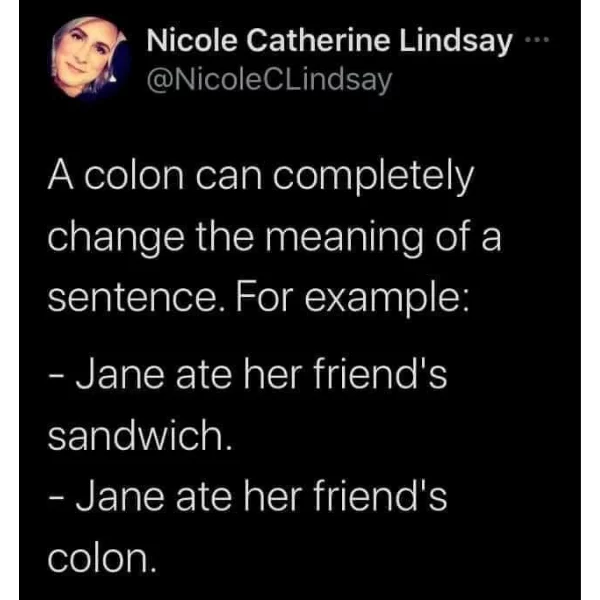The width and height of the screenshot is (600, 600).
Task: Click the word 'sandwich.' in the tweet
Action: point(140,435)
